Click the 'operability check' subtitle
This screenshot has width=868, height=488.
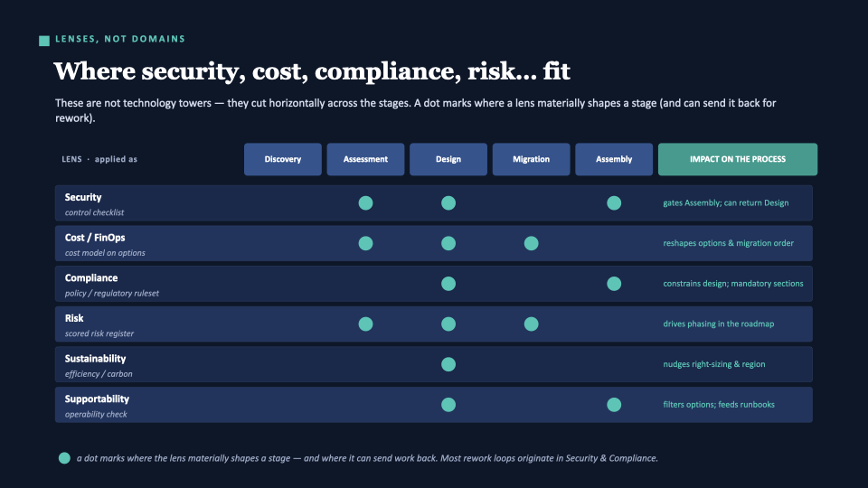point(96,415)
